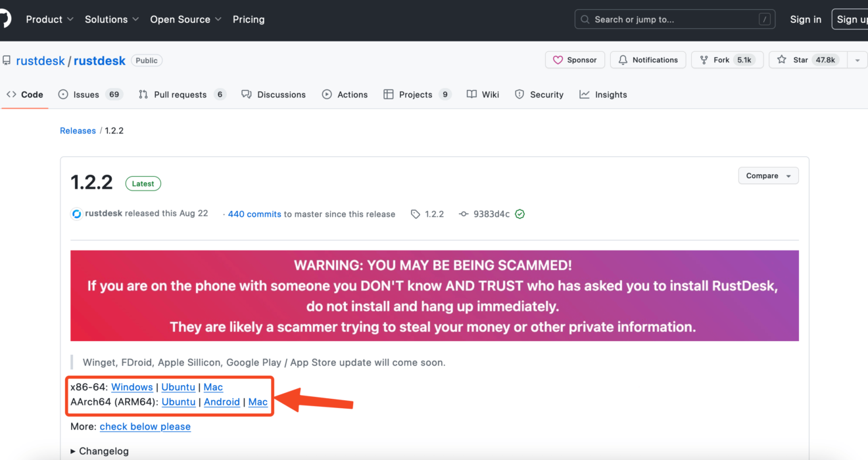This screenshot has width=868, height=460.
Task: Click the Pull requests count badge 6
Action: (x=220, y=95)
